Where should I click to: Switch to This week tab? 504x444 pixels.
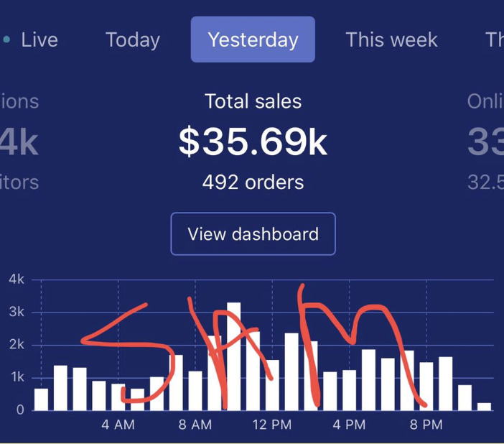pyautogui.click(x=391, y=40)
